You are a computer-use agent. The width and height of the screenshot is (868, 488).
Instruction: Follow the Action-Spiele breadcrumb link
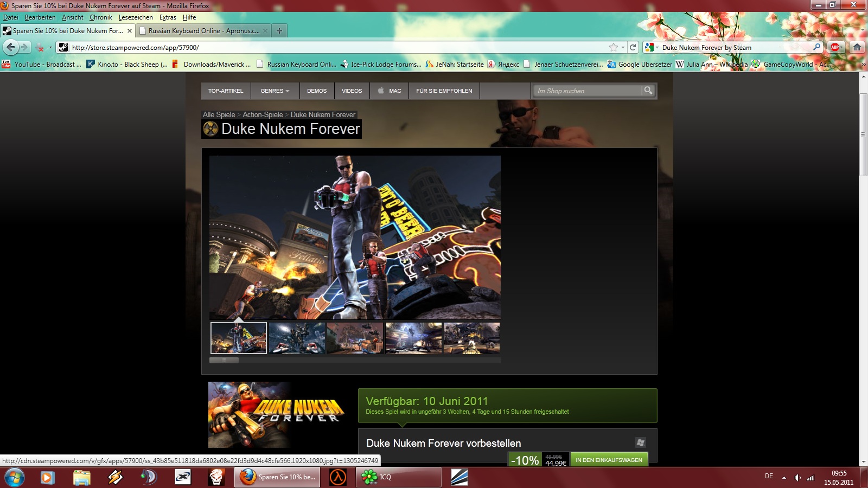coord(263,114)
